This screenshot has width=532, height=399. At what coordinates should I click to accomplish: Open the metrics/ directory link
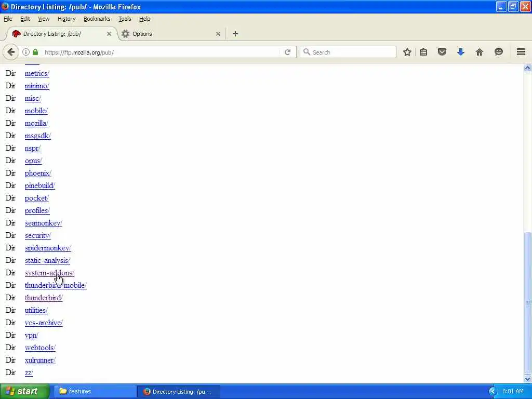click(x=37, y=73)
